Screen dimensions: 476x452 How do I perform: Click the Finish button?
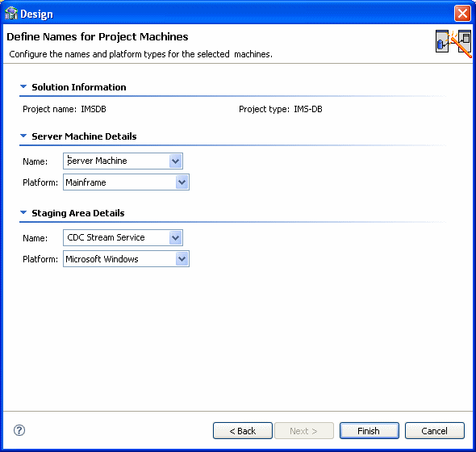tap(370, 431)
